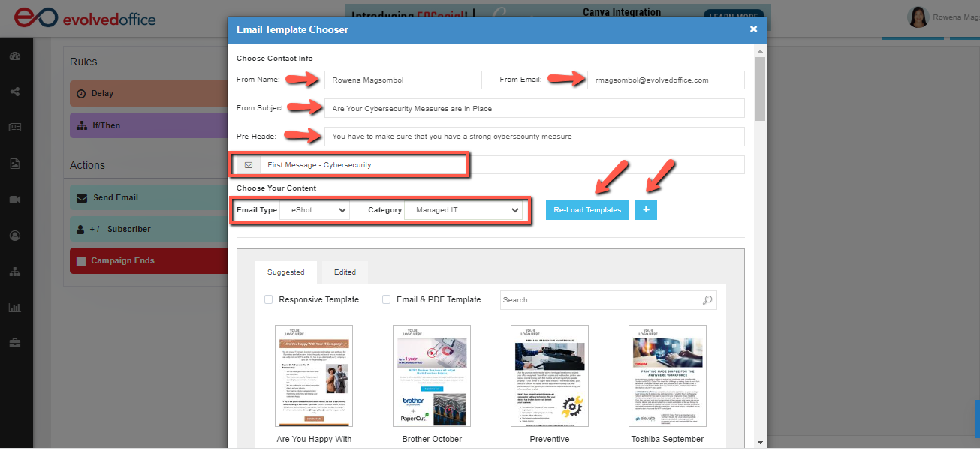Viewport: 980px width, 451px height.
Task: Click the 'Brother October' caption
Action: coord(432,439)
